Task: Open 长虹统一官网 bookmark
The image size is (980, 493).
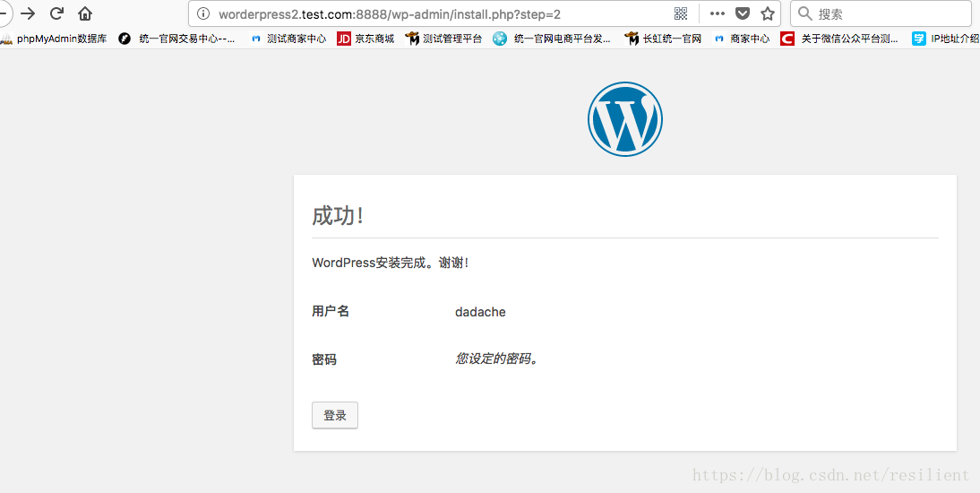Action: [663, 39]
